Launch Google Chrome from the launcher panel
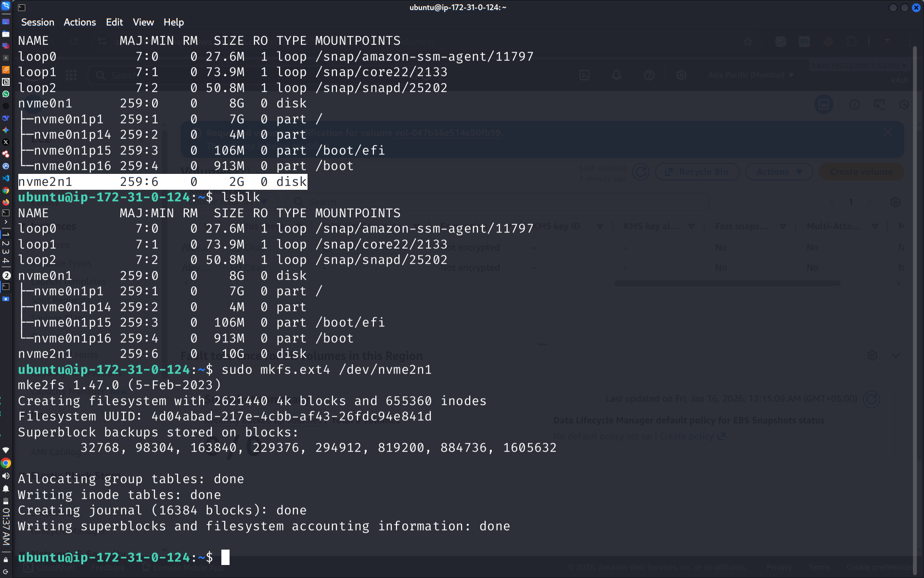This screenshot has height=578, width=924. (6, 190)
